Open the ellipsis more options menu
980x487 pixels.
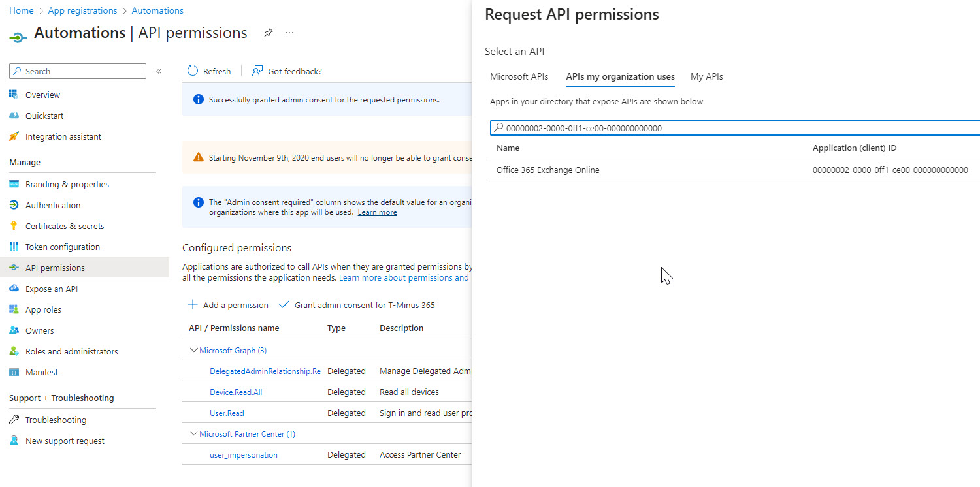289,33
